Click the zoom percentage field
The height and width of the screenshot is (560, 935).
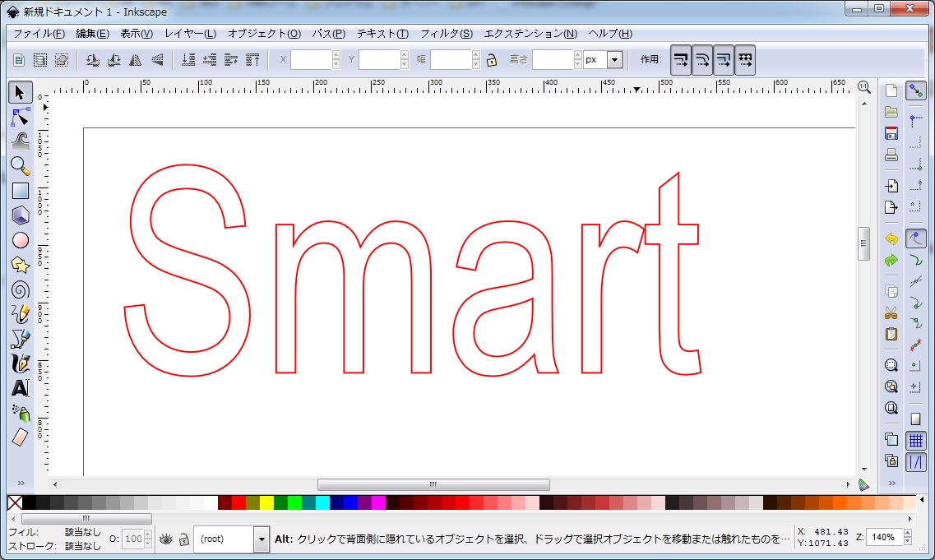(884, 537)
